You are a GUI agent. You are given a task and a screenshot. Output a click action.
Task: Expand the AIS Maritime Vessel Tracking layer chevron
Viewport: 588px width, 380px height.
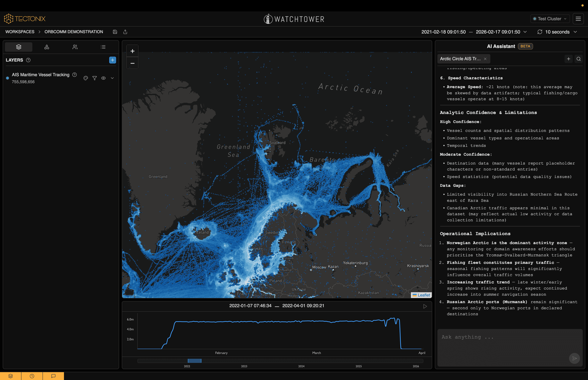[112, 78]
